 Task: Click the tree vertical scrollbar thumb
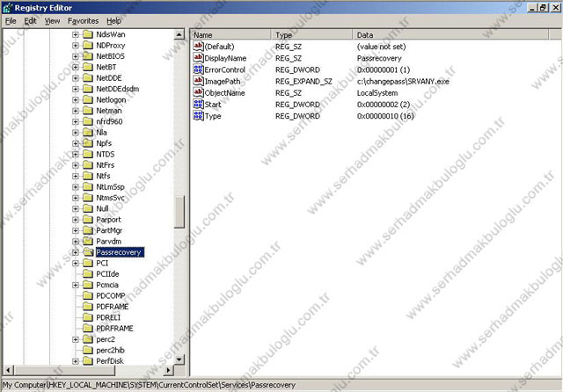click(x=179, y=212)
